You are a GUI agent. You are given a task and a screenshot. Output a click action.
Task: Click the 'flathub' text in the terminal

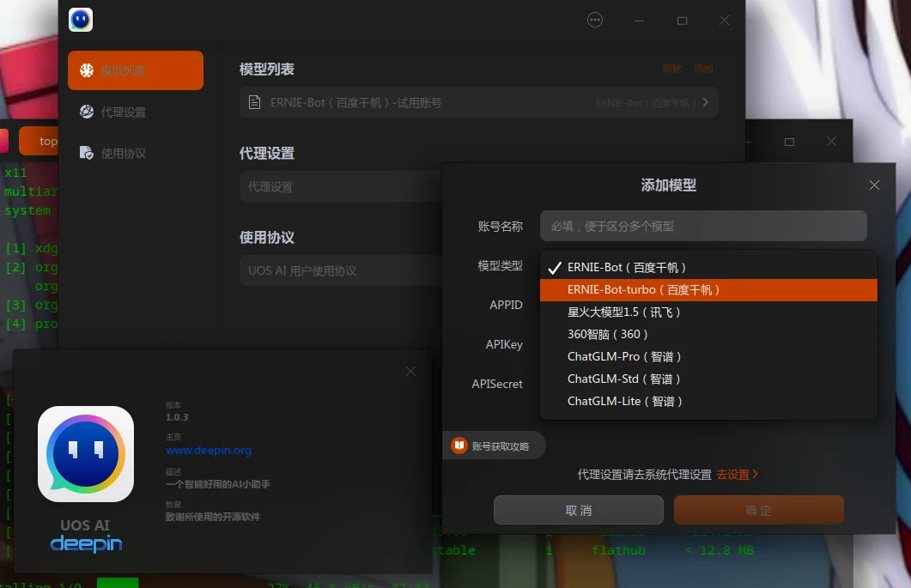[618, 550]
